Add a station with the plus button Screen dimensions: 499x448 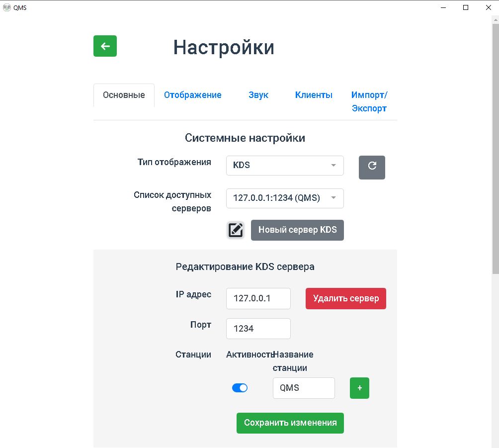point(359,388)
